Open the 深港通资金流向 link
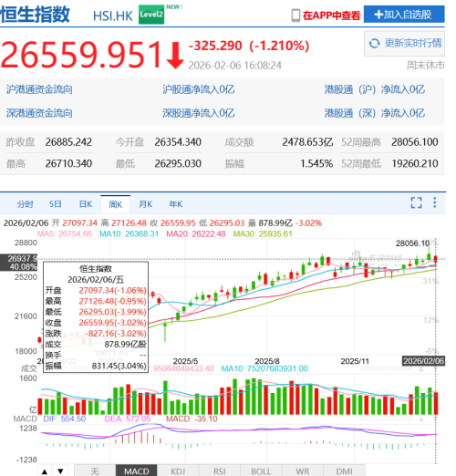Screen dimensions: 456x476 point(39,113)
